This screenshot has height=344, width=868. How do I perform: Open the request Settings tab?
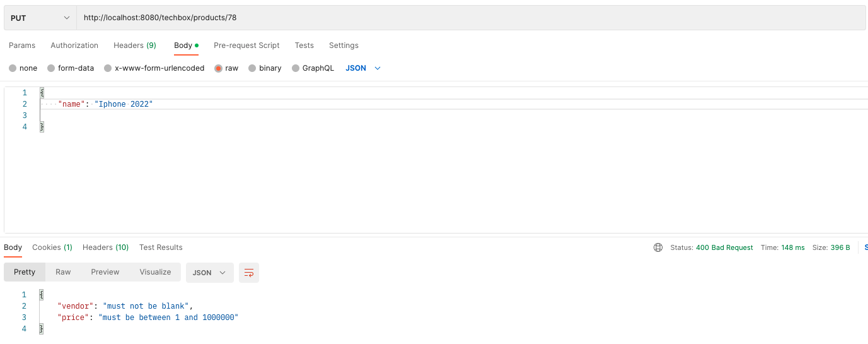tap(344, 45)
